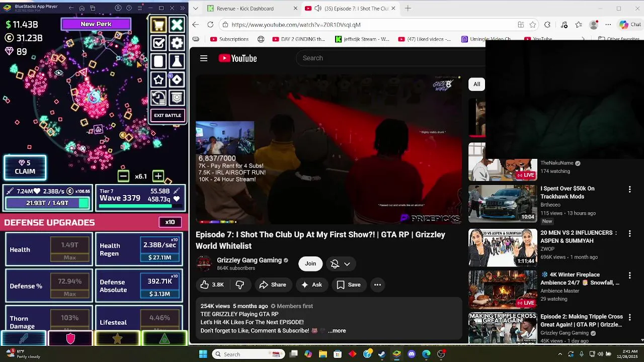Open the guild banner icon
The width and height of the screenshot is (644, 362).
[x=177, y=98]
